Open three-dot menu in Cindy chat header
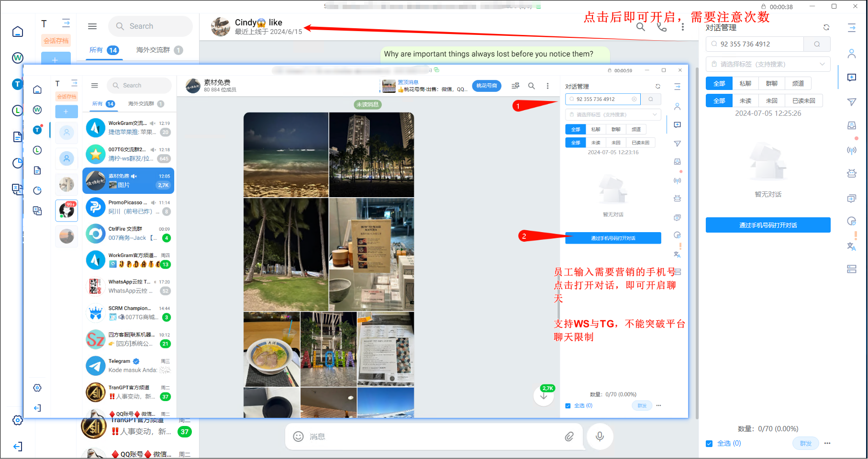 [x=683, y=27]
